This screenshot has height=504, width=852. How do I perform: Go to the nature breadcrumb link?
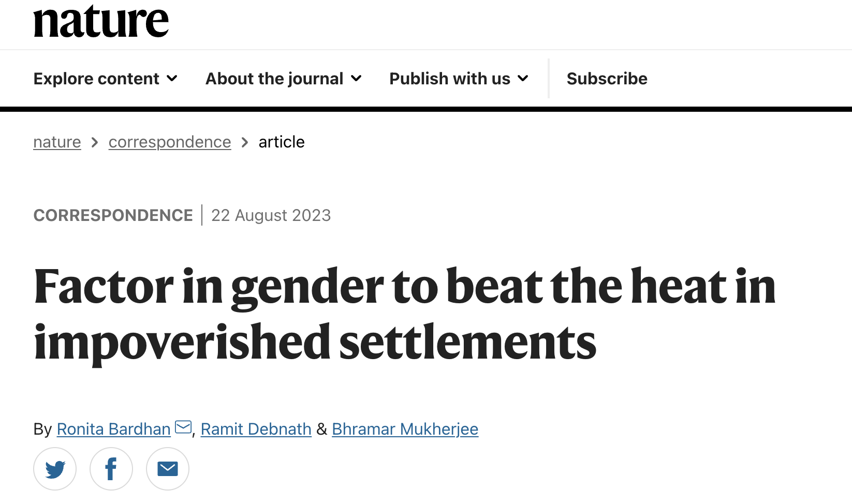click(x=57, y=142)
